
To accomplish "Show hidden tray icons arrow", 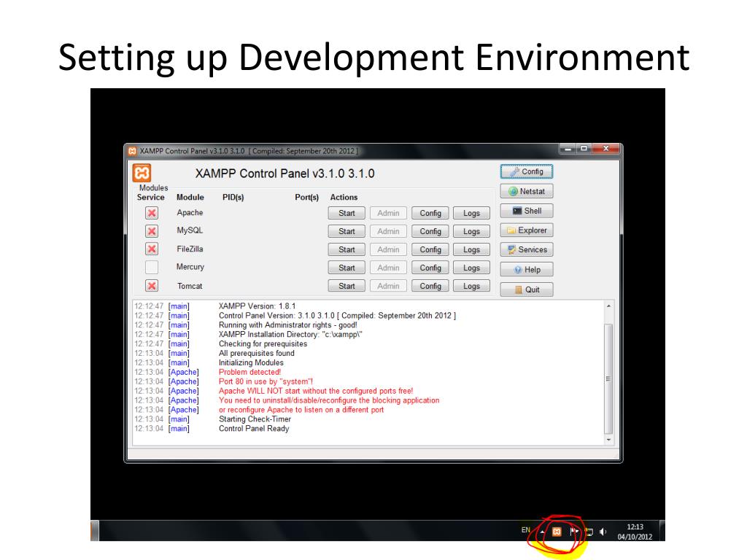I will 542,532.
